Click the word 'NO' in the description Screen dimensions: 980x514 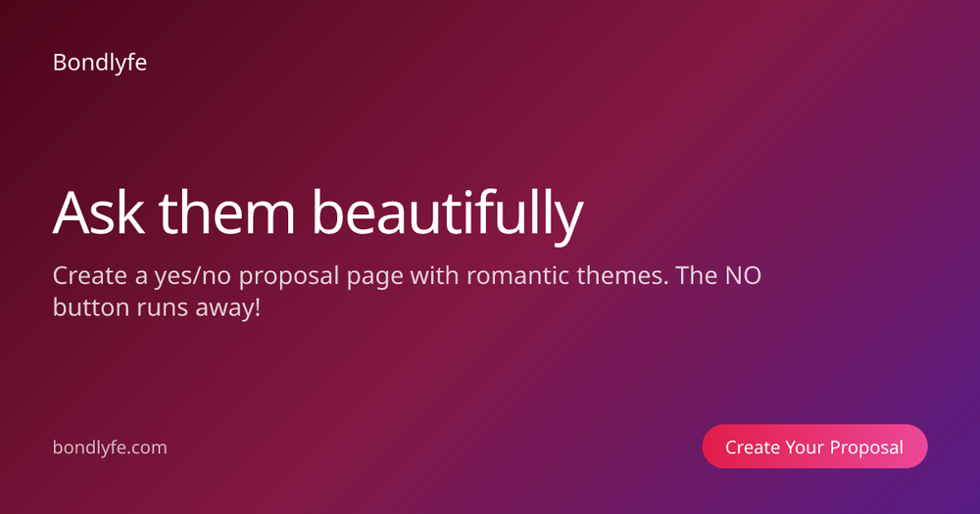[743, 275]
